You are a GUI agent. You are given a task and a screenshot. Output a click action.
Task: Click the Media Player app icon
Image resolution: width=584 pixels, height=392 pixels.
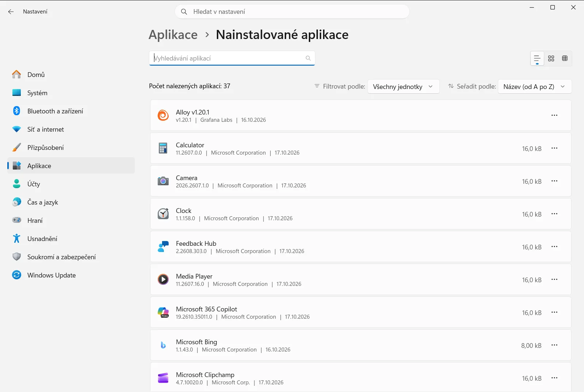[x=163, y=279]
